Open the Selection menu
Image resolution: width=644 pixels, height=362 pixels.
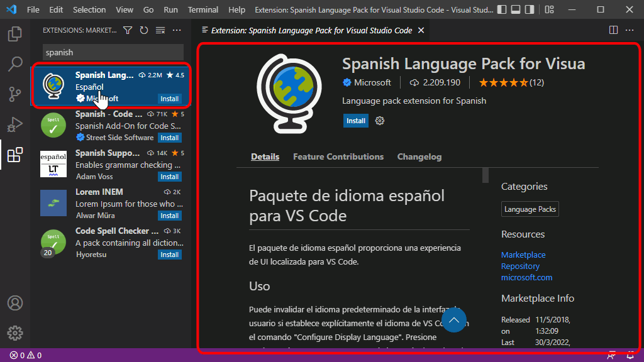point(89,9)
